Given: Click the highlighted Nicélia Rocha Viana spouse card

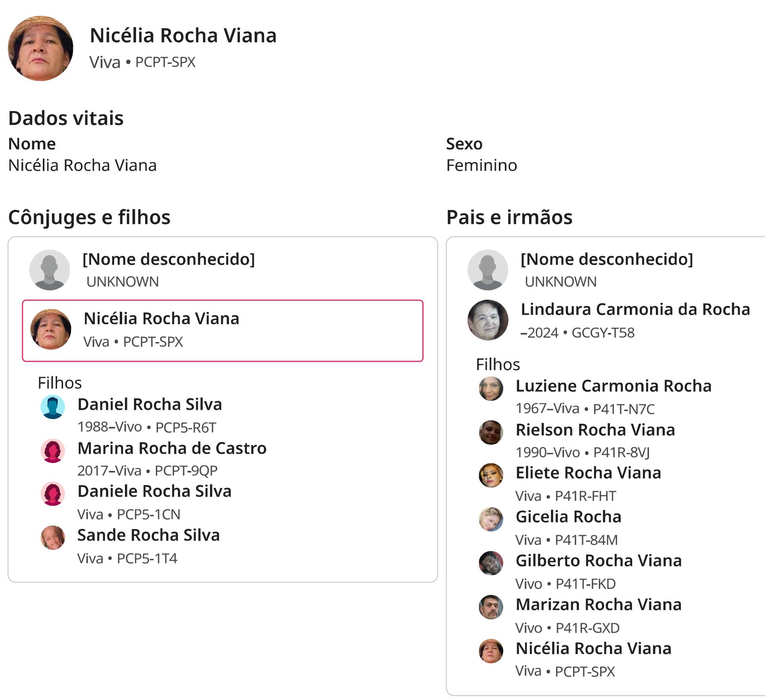Looking at the screenshot, I should [x=222, y=331].
